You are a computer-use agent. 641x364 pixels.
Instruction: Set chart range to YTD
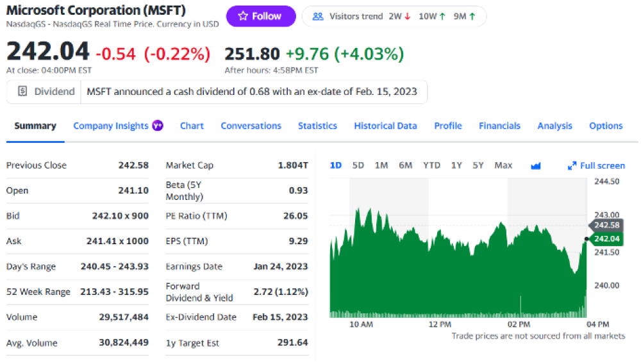pyautogui.click(x=431, y=165)
